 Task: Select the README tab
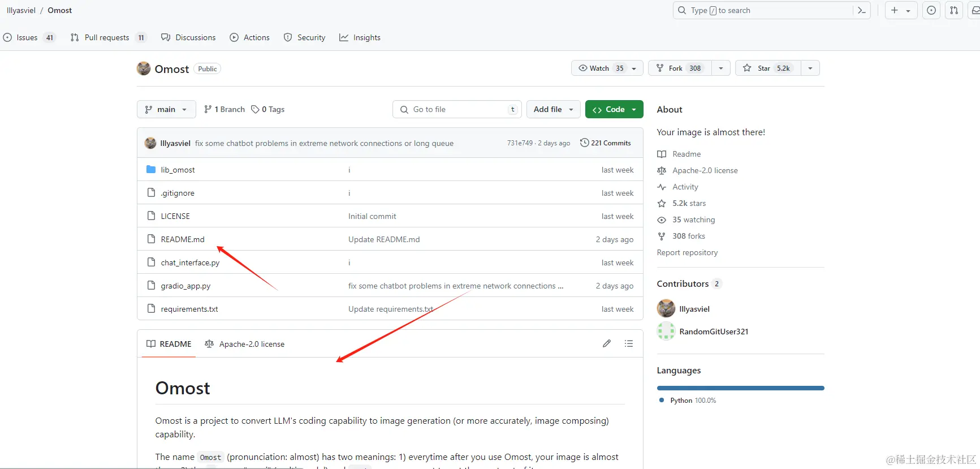click(x=169, y=344)
